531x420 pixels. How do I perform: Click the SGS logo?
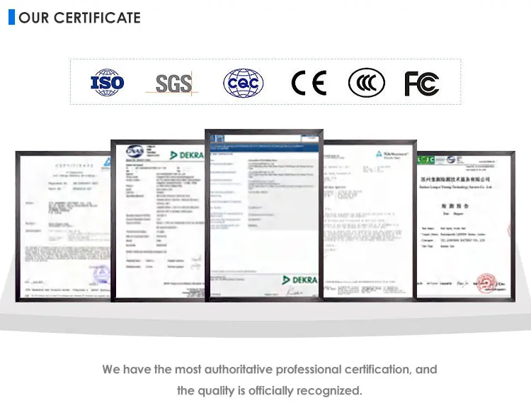coord(172,84)
